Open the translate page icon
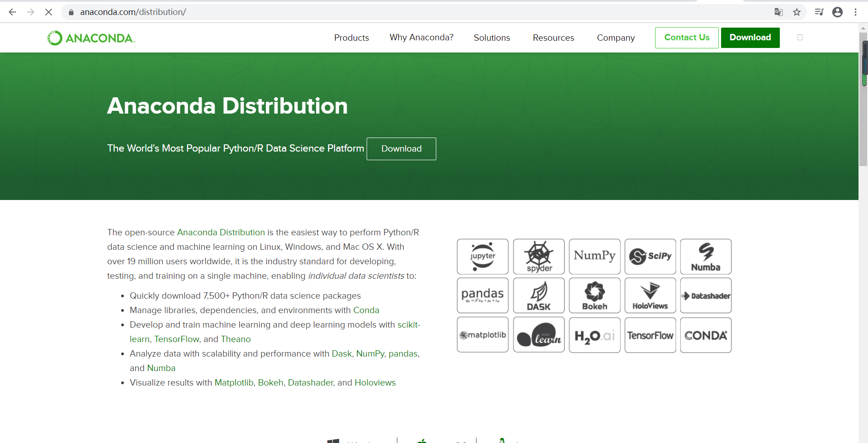The image size is (868, 443). [778, 12]
